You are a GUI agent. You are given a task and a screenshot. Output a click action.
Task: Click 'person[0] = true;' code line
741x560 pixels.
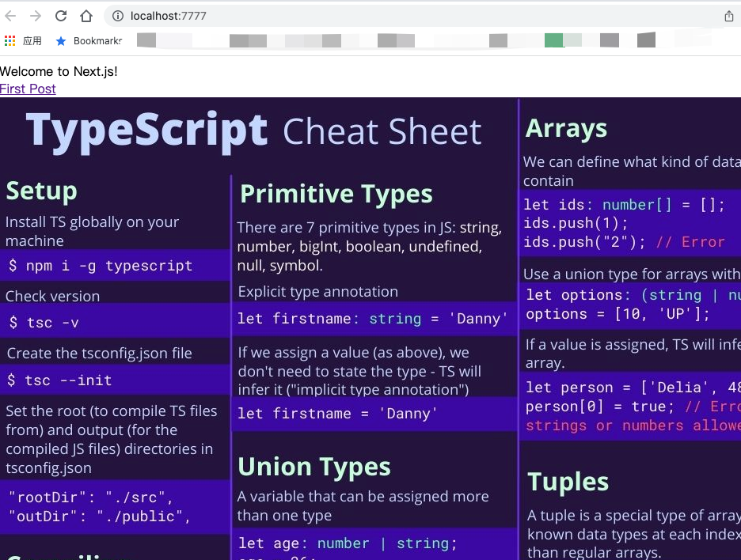[x=600, y=407]
